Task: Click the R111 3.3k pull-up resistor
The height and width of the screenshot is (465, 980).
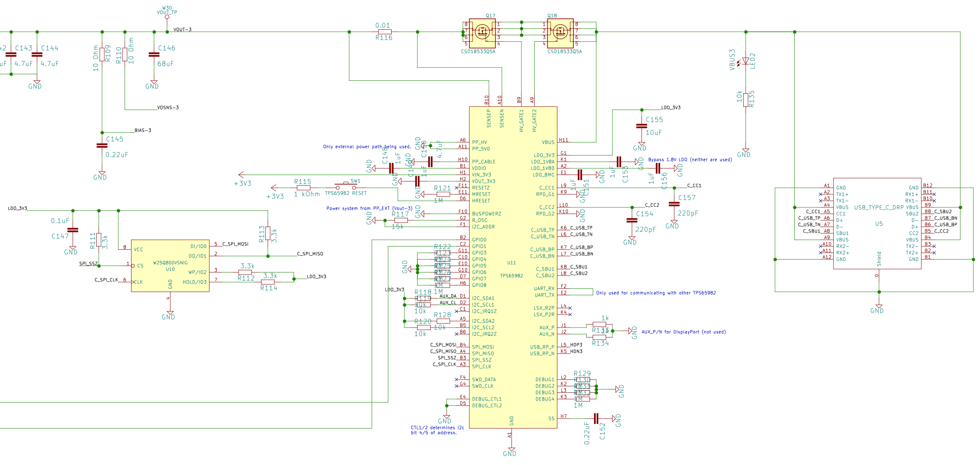Action: [x=99, y=241]
